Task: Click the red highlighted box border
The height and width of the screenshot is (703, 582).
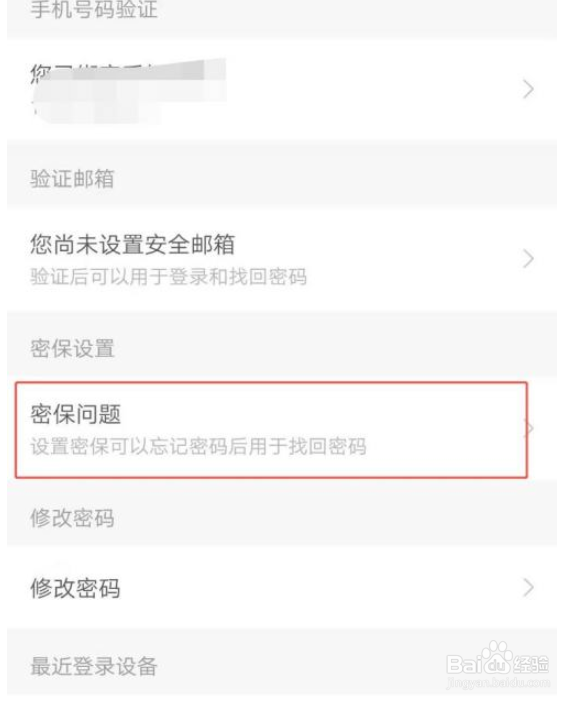Action: tap(271, 383)
